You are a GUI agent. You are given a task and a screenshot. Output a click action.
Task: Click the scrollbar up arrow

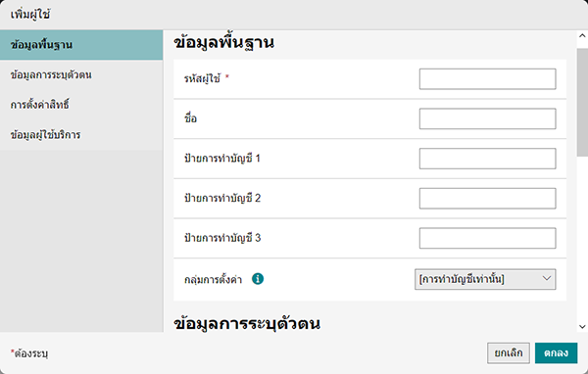pos(582,36)
